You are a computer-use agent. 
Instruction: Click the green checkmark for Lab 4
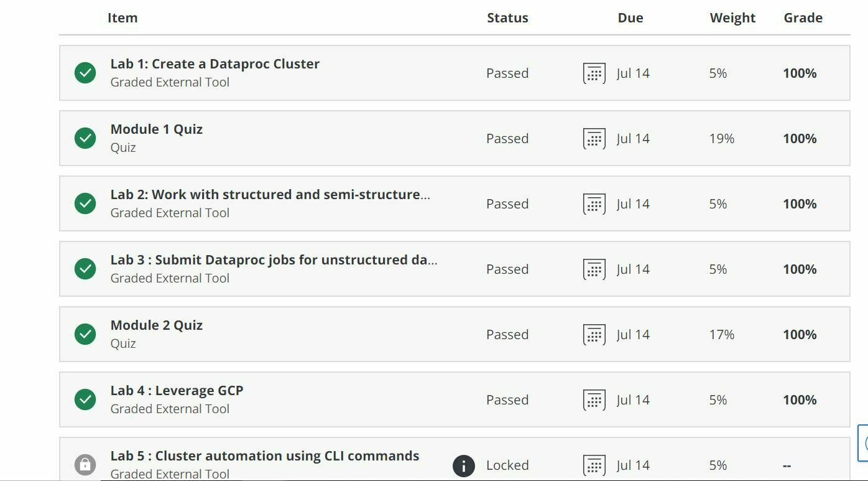[85, 399]
